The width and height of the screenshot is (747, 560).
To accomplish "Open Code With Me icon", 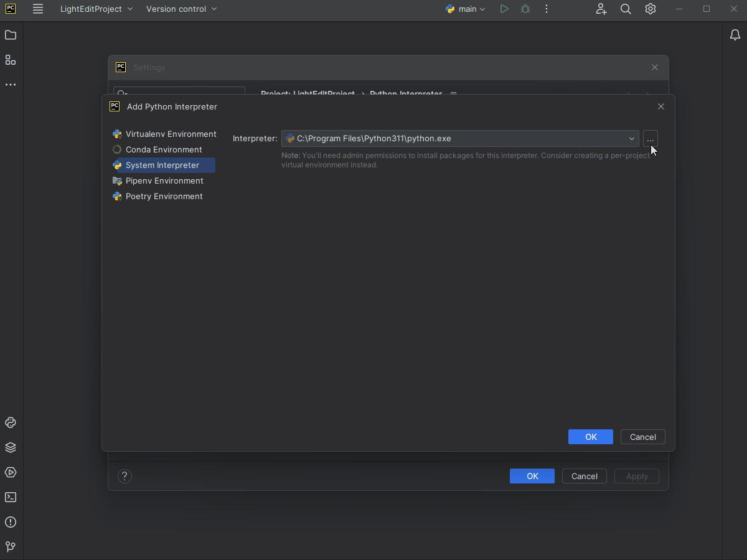I will click(x=601, y=9).
